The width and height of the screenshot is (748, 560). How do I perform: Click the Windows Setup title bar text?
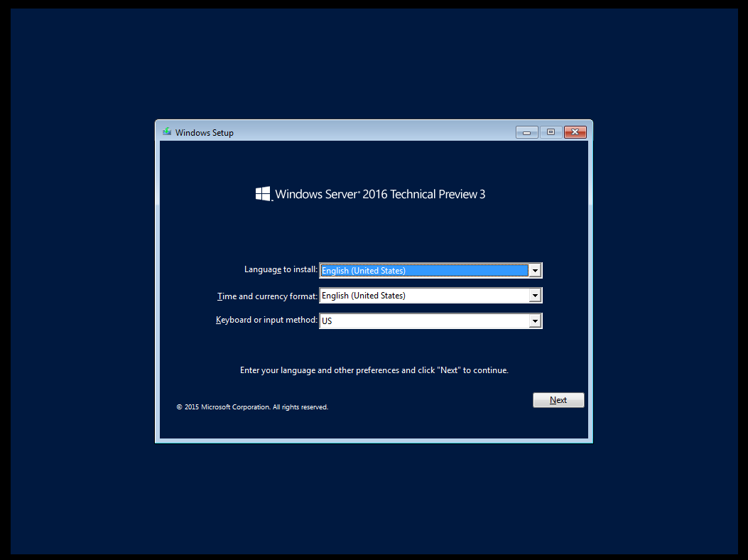point(205,132)
